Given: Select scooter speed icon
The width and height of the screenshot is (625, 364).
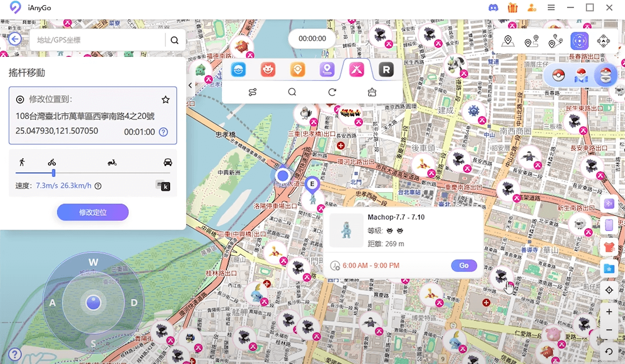Looking at the screenshot, I should click(x=112, y=162).
